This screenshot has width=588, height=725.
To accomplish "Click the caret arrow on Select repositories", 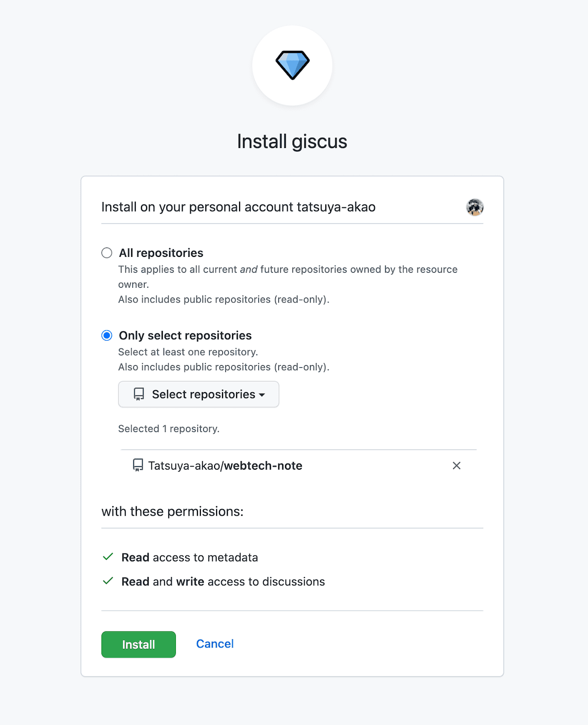I will [262, 395].
